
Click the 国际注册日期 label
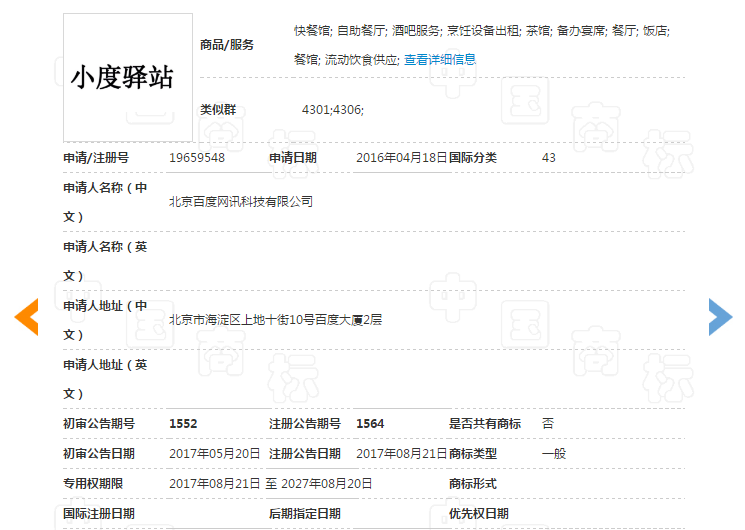coord(99,513)
